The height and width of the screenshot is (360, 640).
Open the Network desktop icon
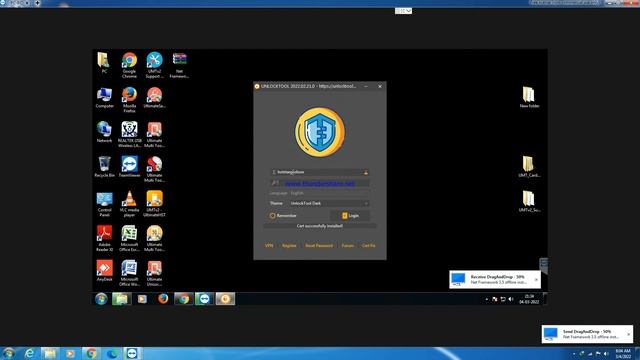104,132
